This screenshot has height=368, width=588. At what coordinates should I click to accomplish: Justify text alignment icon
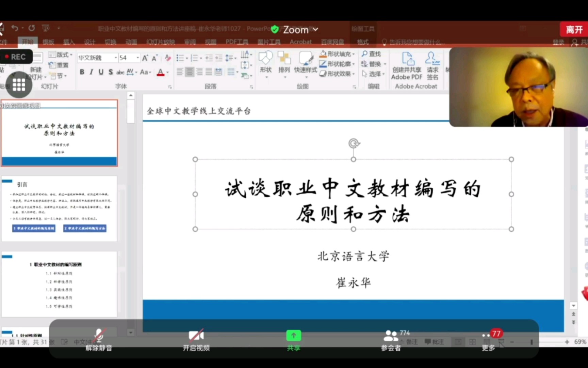209,72
